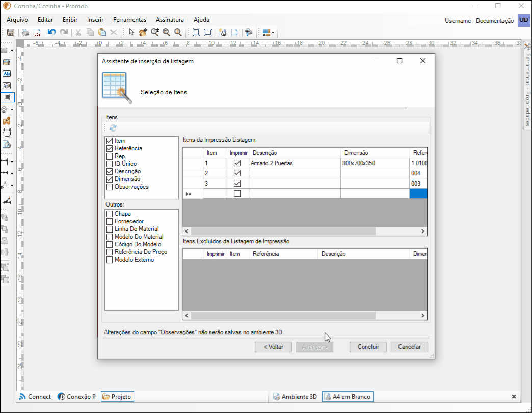This screenshot has width=532, height=413.
Task: Check Linha Do Material option
Action: (x=109, y=229)
